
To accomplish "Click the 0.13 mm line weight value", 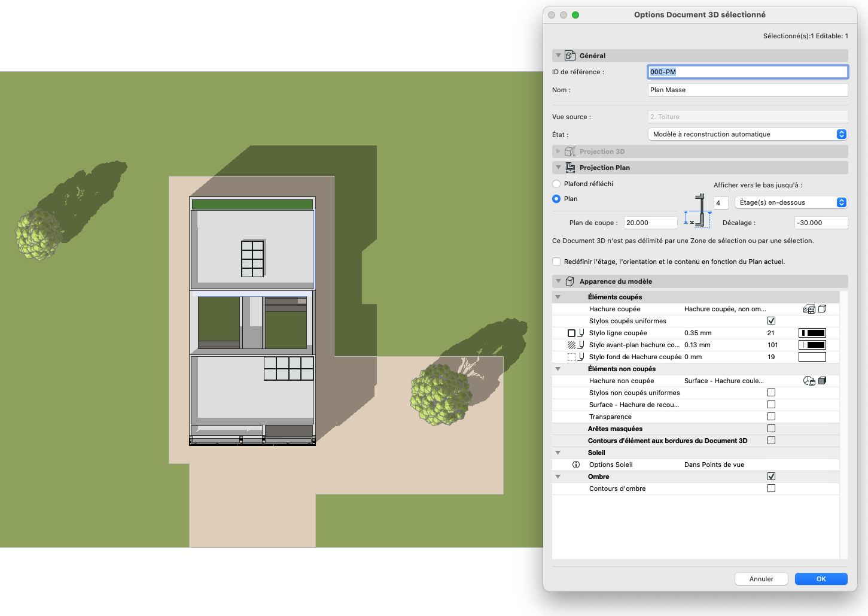I will [x=698, y=345].
